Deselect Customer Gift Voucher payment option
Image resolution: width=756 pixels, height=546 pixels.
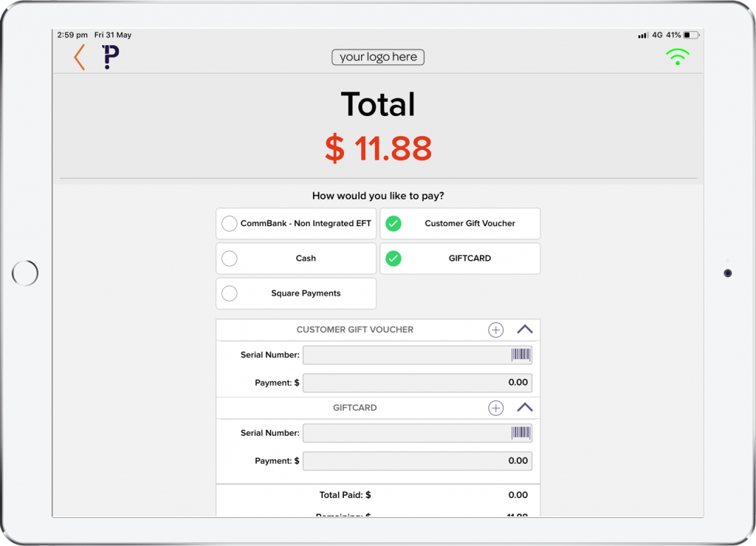pyautogui.click(x=460, y=223)
